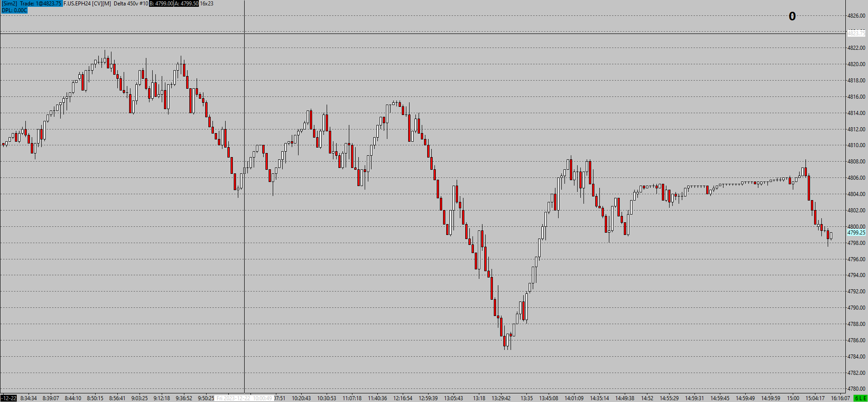Click the 4782.00 price scale label
Image resolution: width=868 pixels, height=402 pixels.
[x=856, y=373]
